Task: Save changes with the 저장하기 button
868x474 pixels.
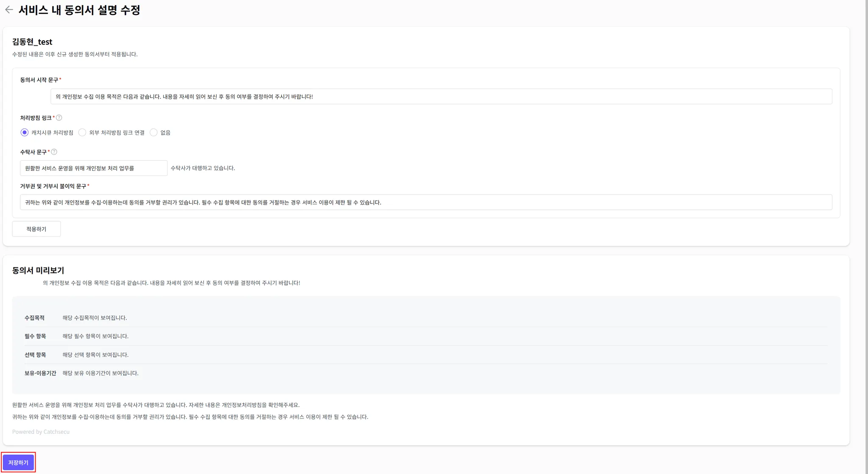Action: coord(18,463)
